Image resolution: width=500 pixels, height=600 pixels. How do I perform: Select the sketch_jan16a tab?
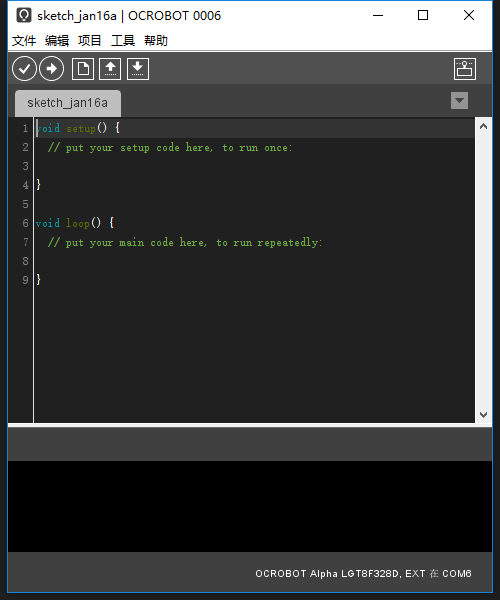click(68, 103)
